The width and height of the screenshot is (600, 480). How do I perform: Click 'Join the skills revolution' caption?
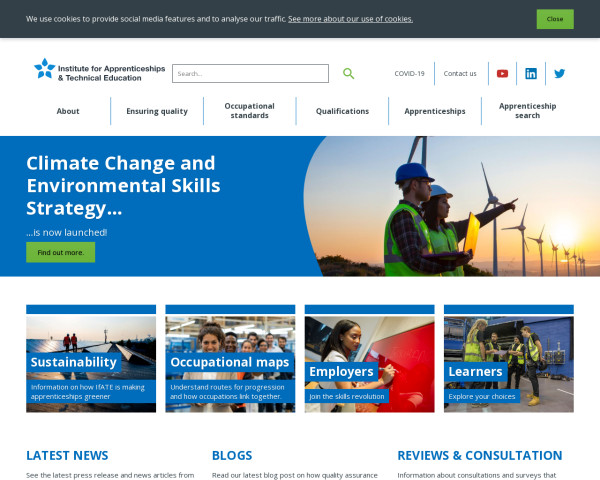coord(347,397)
